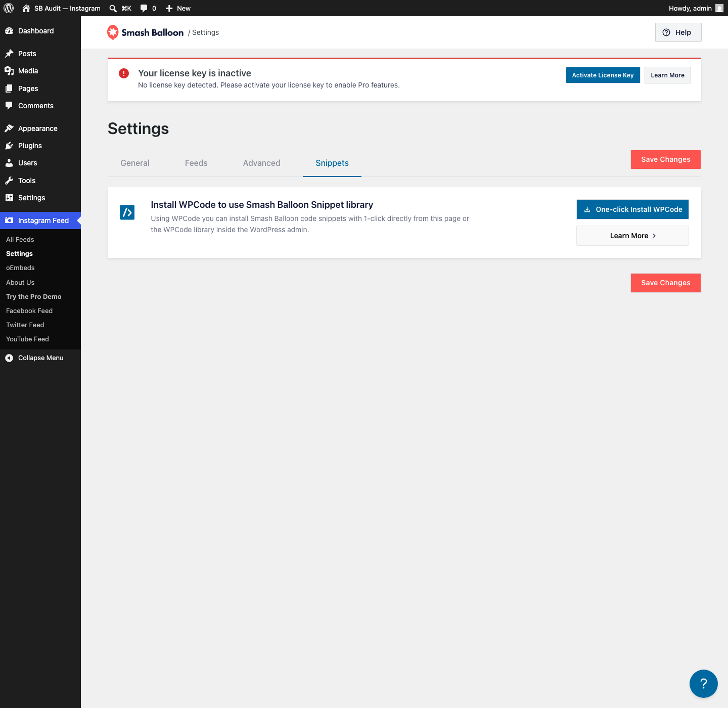This screenshot has height=708, width=728.
Task: Click Learn More in license notice
Action: point(667,75)
